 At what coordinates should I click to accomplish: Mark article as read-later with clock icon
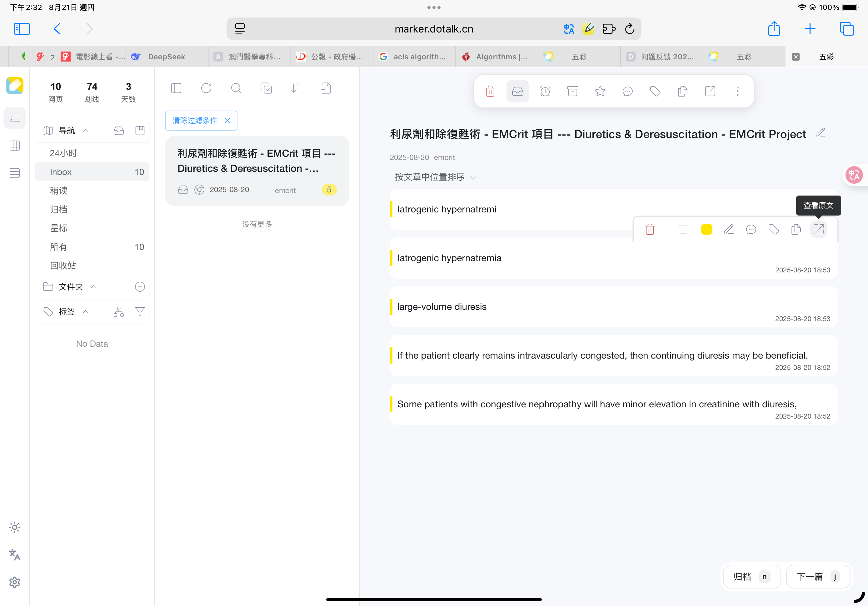pos(545,91)
